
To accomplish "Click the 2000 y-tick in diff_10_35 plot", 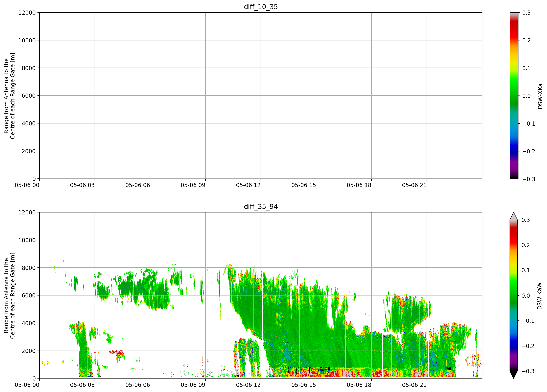I will coord(29,151).
